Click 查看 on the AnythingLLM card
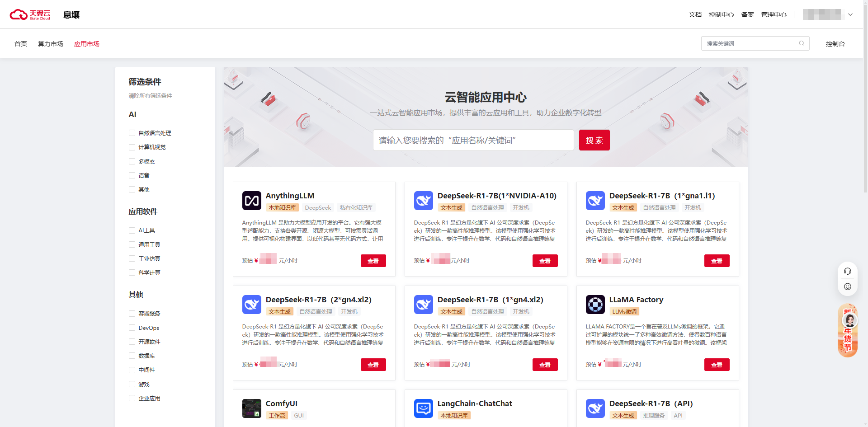868x427 pixels. coord(373,261)
